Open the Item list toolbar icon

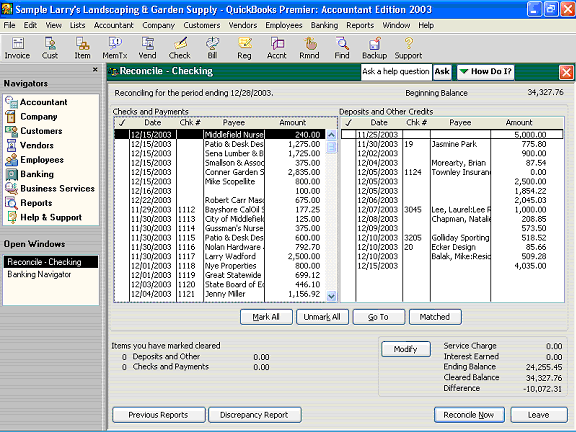point(82,48)
